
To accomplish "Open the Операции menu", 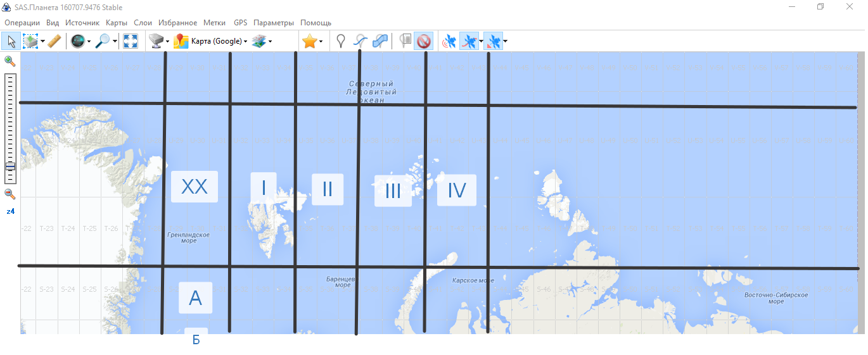I will click(x=22, y=23).
